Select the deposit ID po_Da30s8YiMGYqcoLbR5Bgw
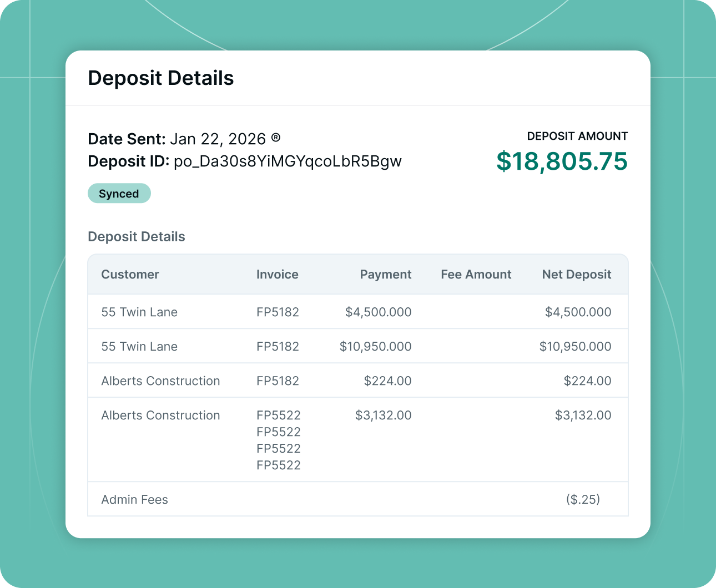Viewport: 716px width, 588px height. coord(288,161)
